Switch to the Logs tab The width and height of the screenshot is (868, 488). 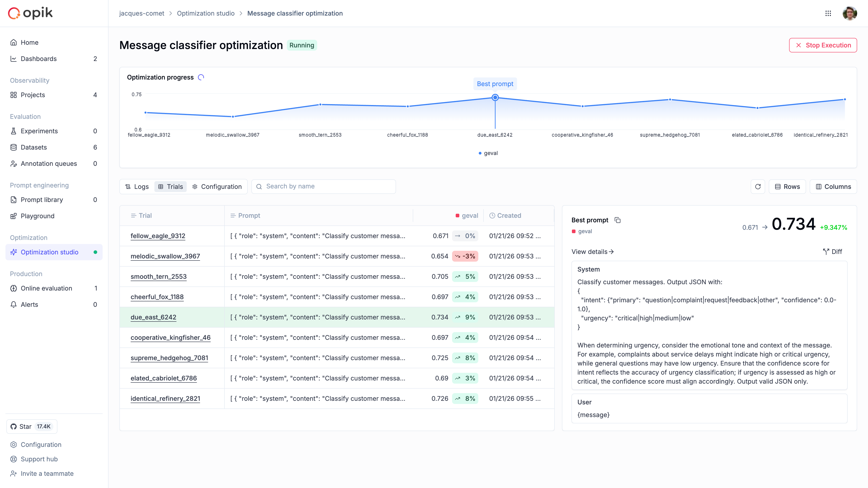point(137,186)
